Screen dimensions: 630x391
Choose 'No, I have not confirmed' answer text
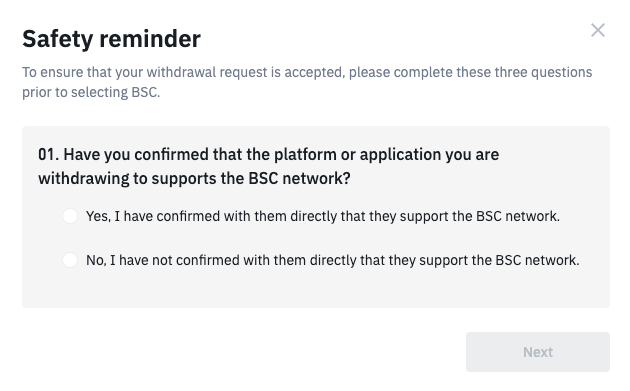click(333, 260)
